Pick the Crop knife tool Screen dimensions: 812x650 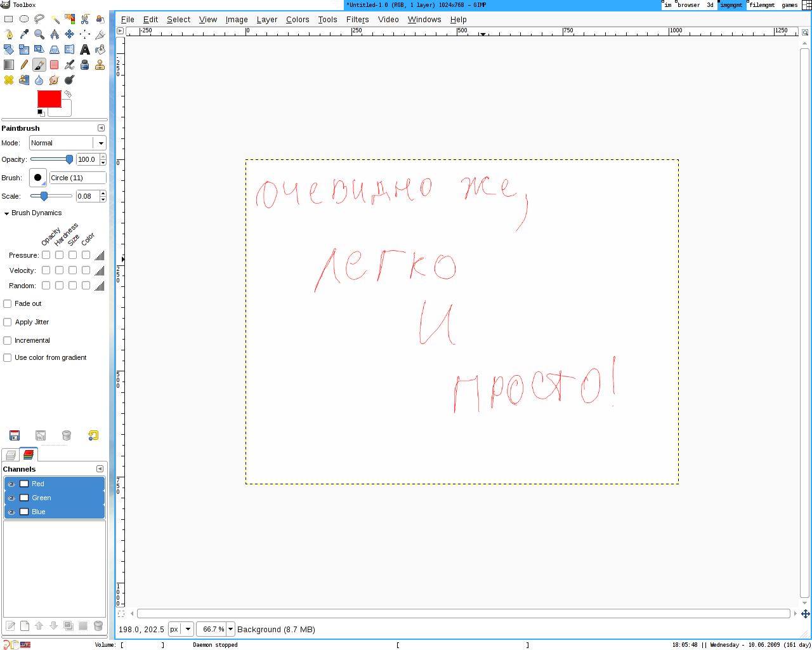(x=100, y=34)
